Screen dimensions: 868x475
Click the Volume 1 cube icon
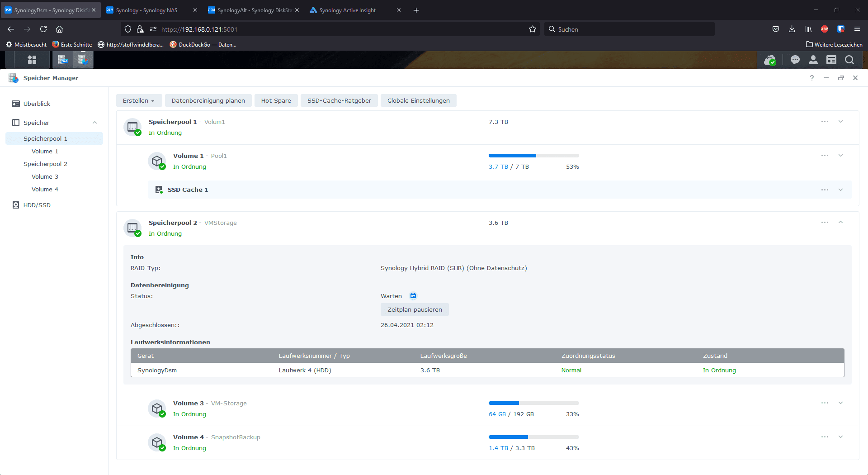point(157,161)
